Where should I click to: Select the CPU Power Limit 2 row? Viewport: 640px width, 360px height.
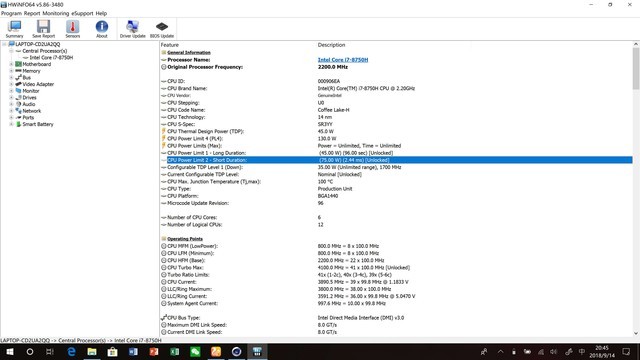point(396,160)
